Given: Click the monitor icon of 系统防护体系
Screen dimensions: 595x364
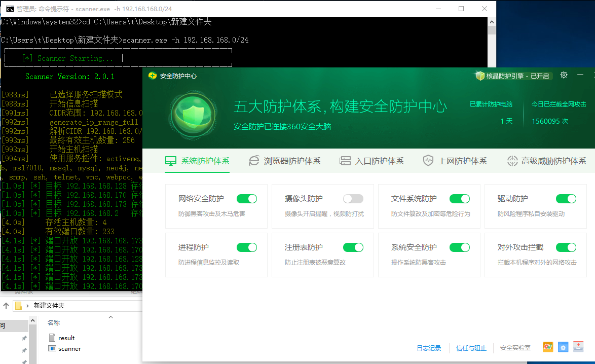Looking at the screenshot, I should click(171, 161).
